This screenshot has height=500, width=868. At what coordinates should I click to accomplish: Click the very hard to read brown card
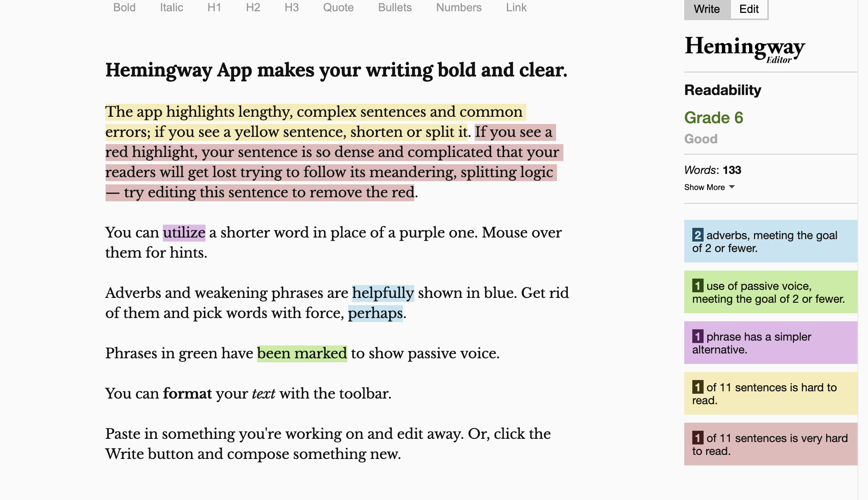pos(770,444)
